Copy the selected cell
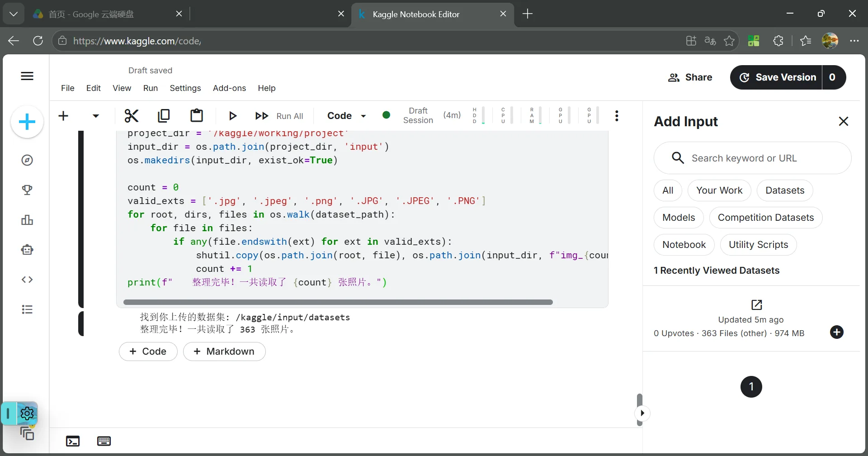 pos(164,116)
